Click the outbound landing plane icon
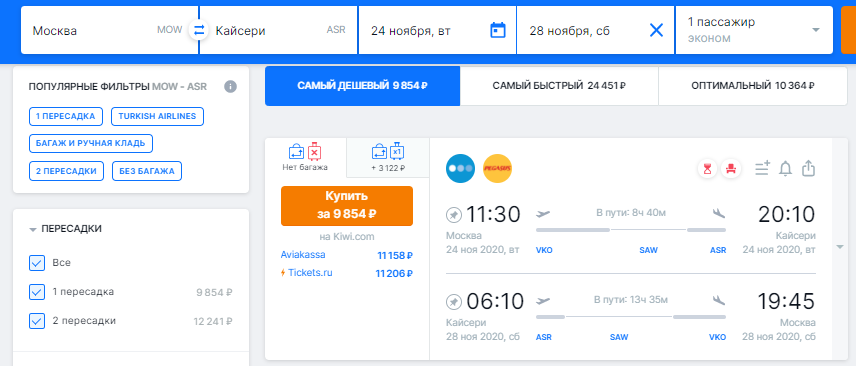The width and height of the screenshot is (856, 366). pyautogui.click(x=719, y=213)
